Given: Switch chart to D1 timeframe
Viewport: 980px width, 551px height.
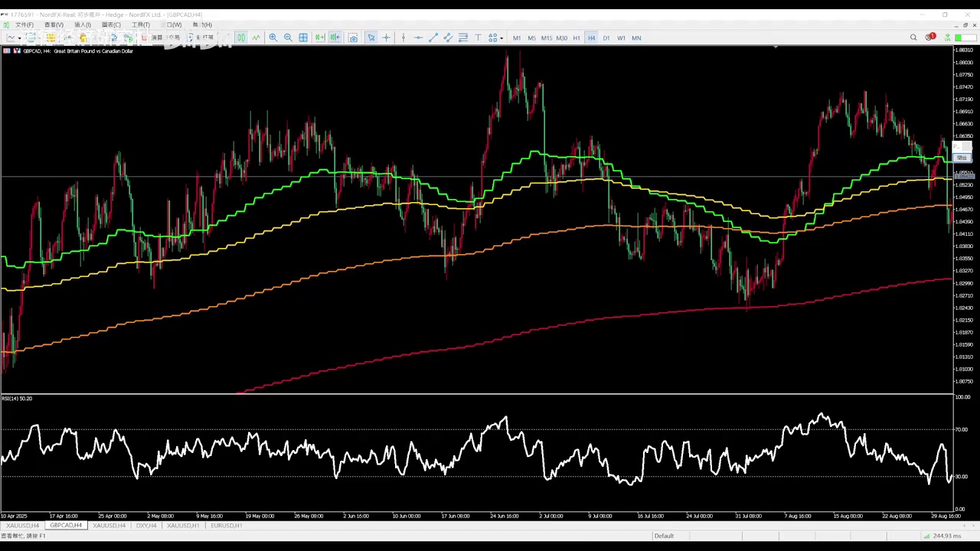Looking at the screenshot, I should point(606,37).
